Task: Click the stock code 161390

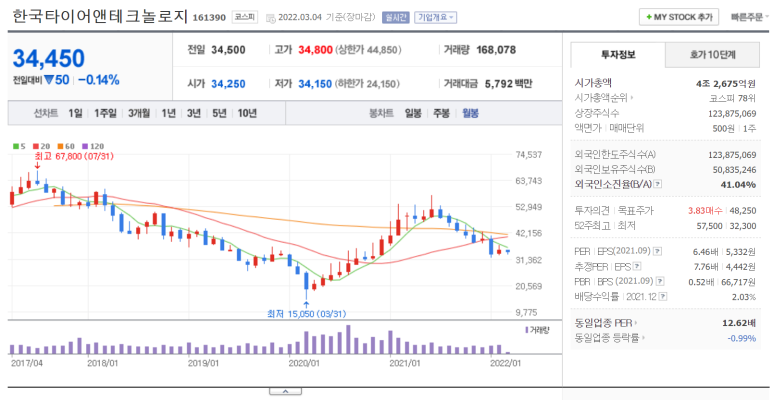Action: click(209, 18)
